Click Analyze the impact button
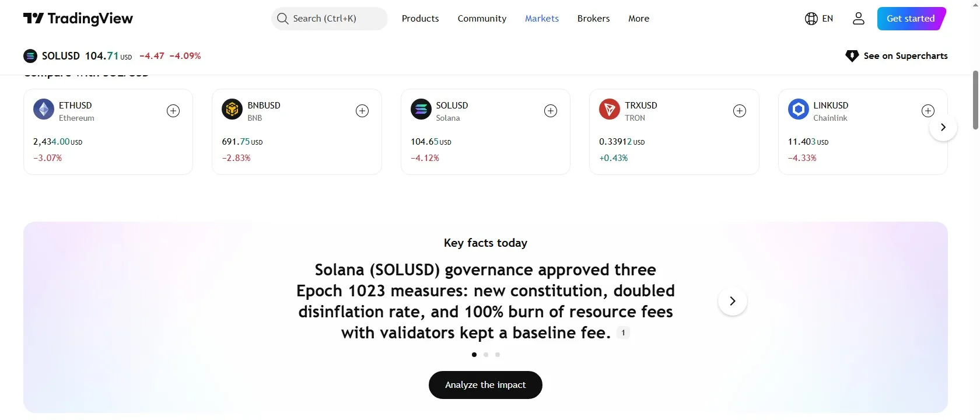 485,385
